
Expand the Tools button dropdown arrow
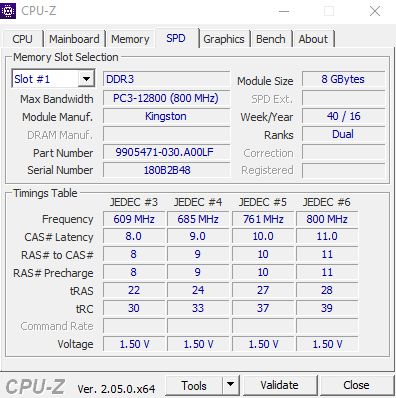pyautogui.click(x=230, y=385)
